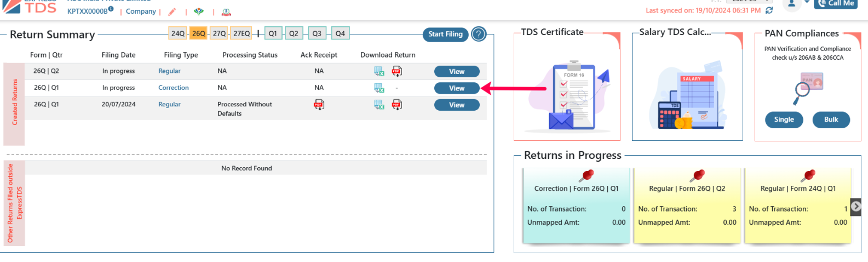Select the 27EQ form tab
The height and width of the screenshot is (262, 868).
pos(242,33)
